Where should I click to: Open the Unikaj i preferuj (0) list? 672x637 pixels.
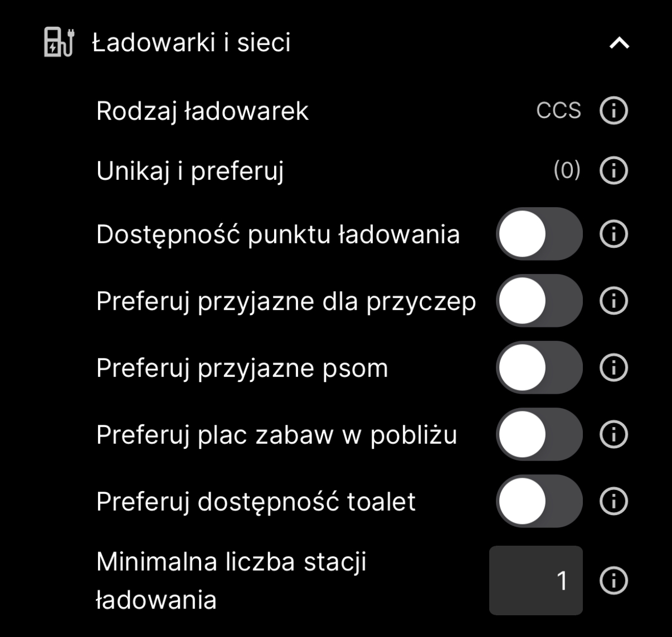(x=567, y=170)
